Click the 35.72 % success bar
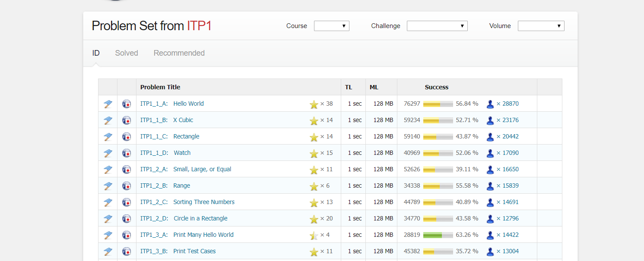Image resolution: width=644 pixels, height=261 pixels. coord(438,252)
